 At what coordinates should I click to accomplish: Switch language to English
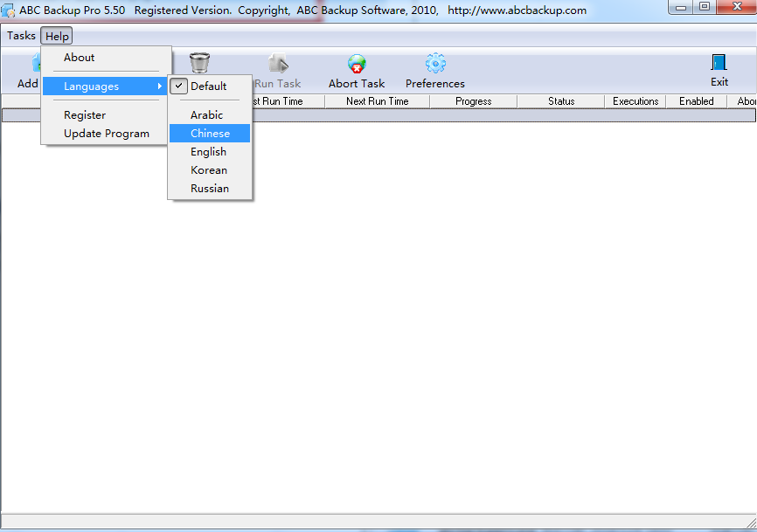pos(210,152)
